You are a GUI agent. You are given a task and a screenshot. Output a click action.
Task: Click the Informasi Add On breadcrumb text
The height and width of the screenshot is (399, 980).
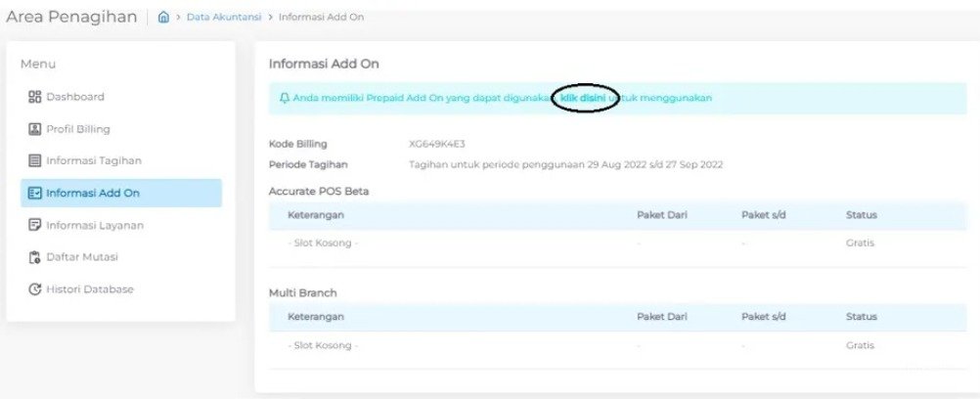(x=321, y=18)
